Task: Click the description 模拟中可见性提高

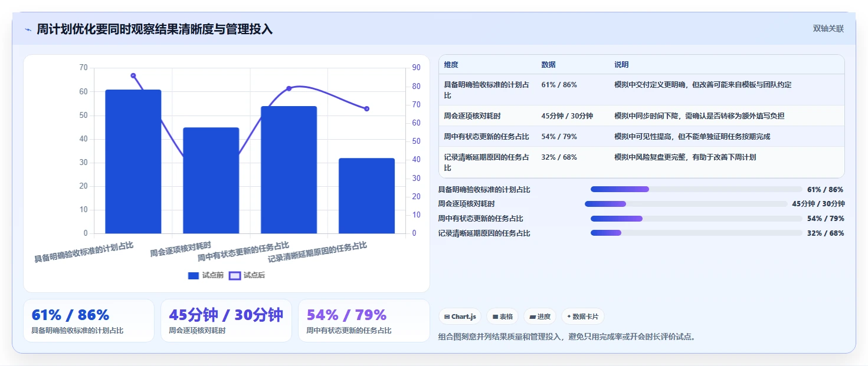Action: [692, 137]
